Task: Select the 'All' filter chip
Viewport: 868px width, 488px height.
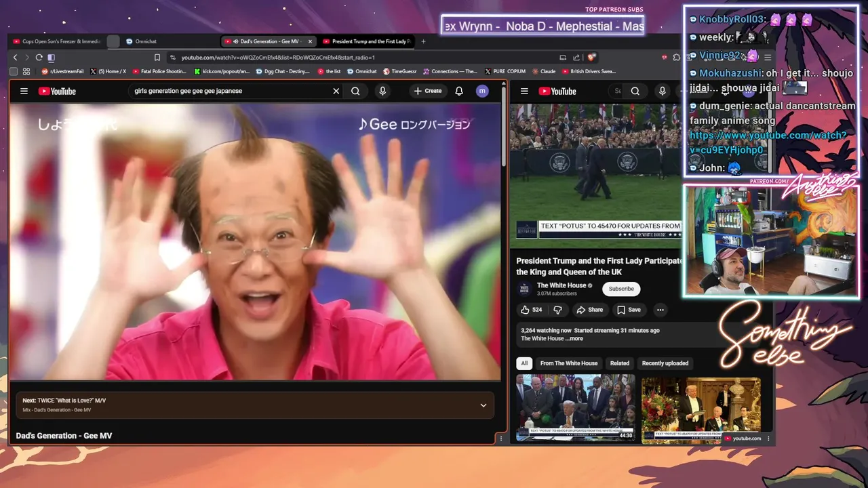Action: pyautogui.click(x=524, y=363)
